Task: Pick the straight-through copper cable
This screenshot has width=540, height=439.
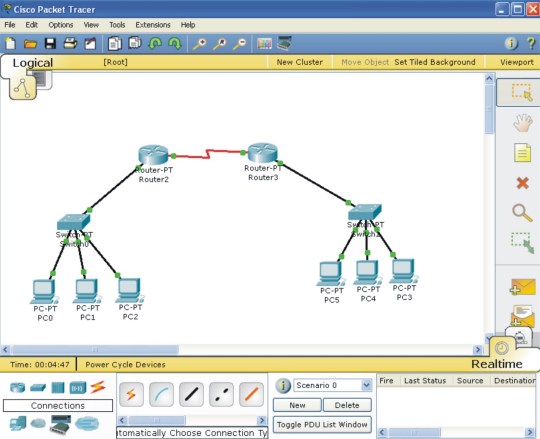Action: tap(191, 394)
